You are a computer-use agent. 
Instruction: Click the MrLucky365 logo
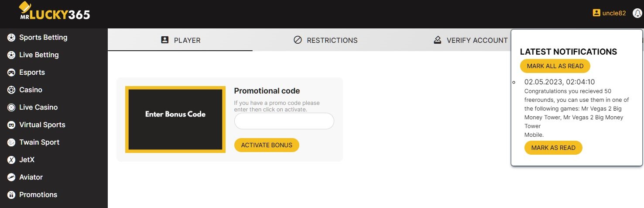click(x=55, y=12)
